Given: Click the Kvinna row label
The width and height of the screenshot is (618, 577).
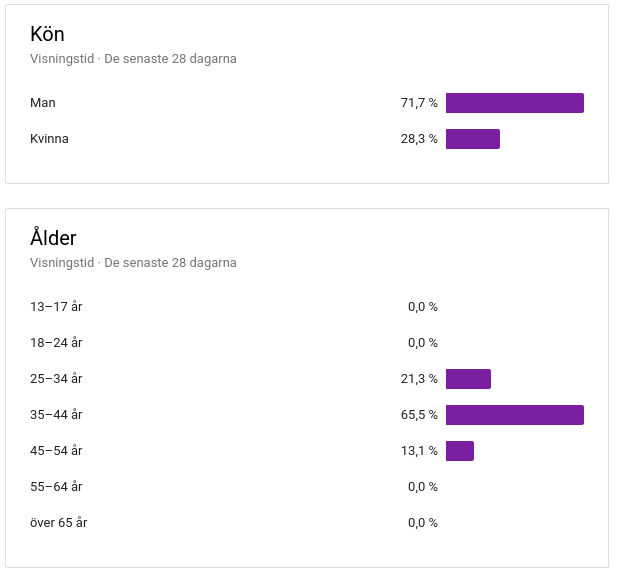Looking at the screenshot, I should [x=49, y=139].
